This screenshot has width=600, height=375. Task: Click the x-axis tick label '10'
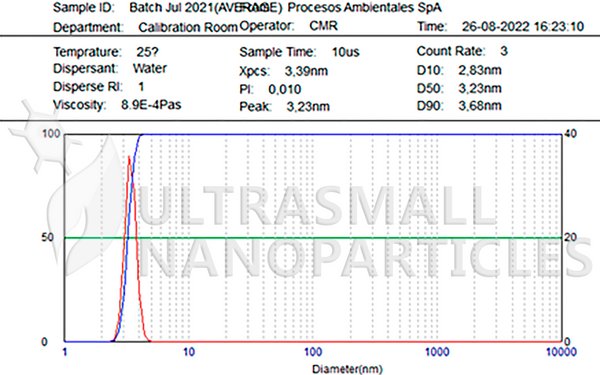tap(189, 352)
